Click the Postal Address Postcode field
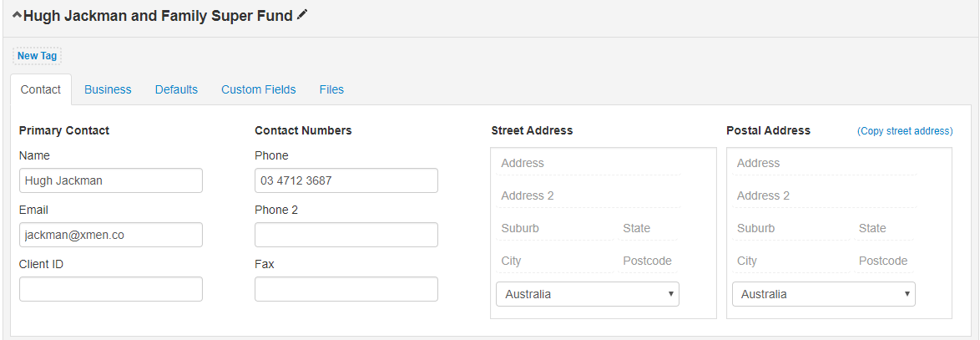 884,261
